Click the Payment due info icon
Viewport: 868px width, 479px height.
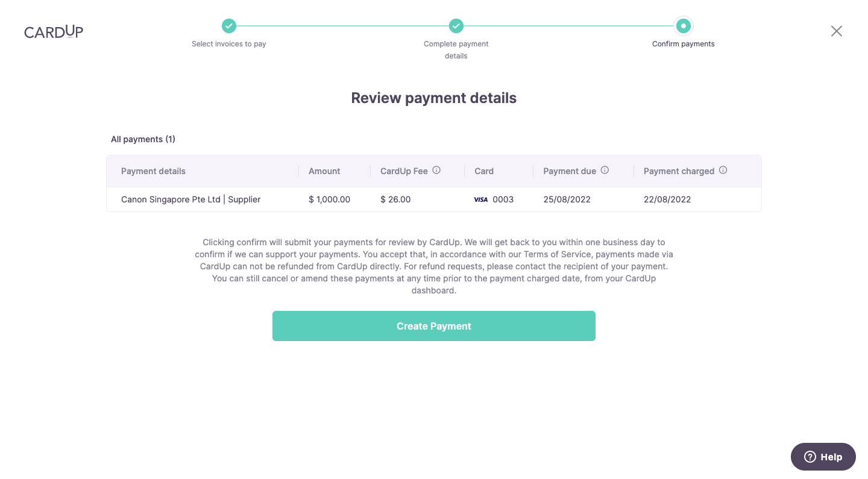coord(605,171)
